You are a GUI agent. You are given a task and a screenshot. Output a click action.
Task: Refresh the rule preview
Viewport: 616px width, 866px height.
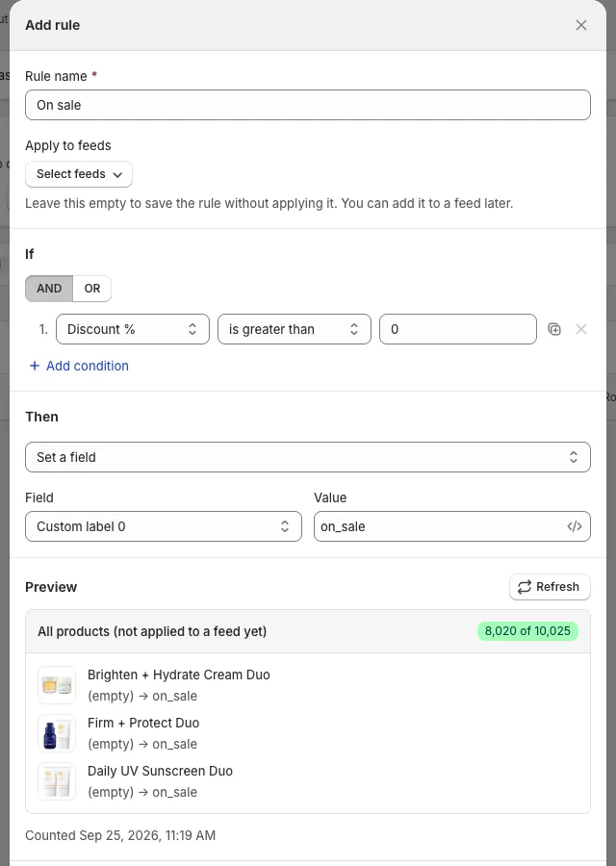550,587
